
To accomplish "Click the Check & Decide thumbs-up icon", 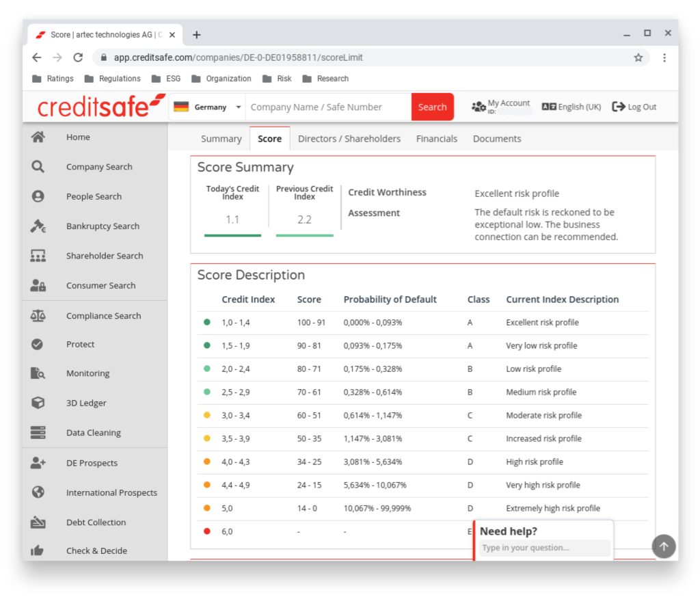I will (x=38, y=550).
